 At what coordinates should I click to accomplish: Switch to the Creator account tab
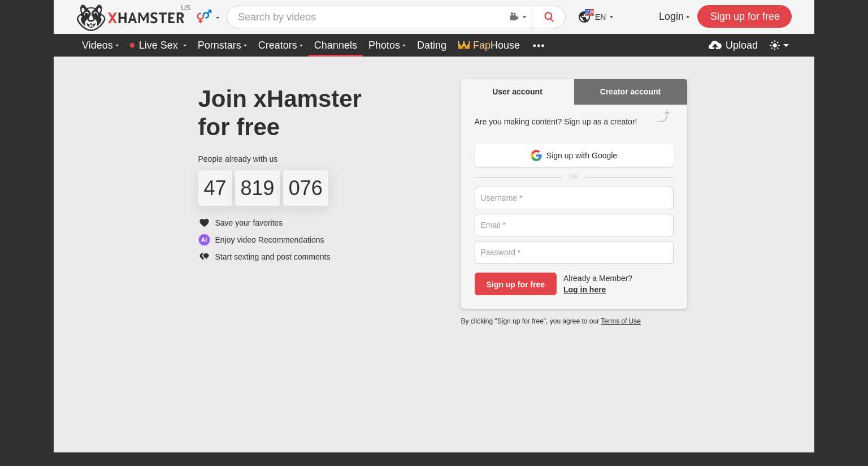pos(630,92)
